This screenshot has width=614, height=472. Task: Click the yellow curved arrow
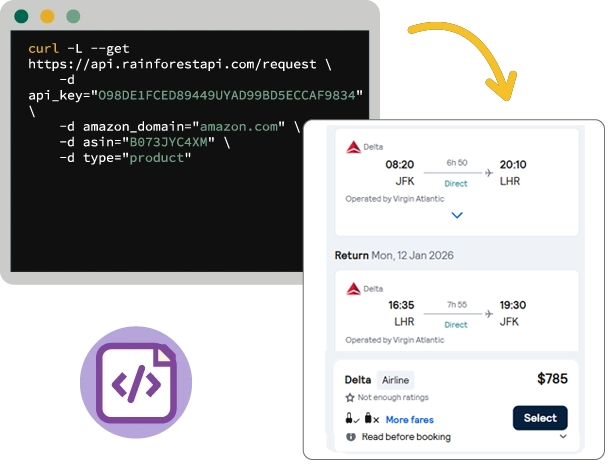tap(468, 59)
